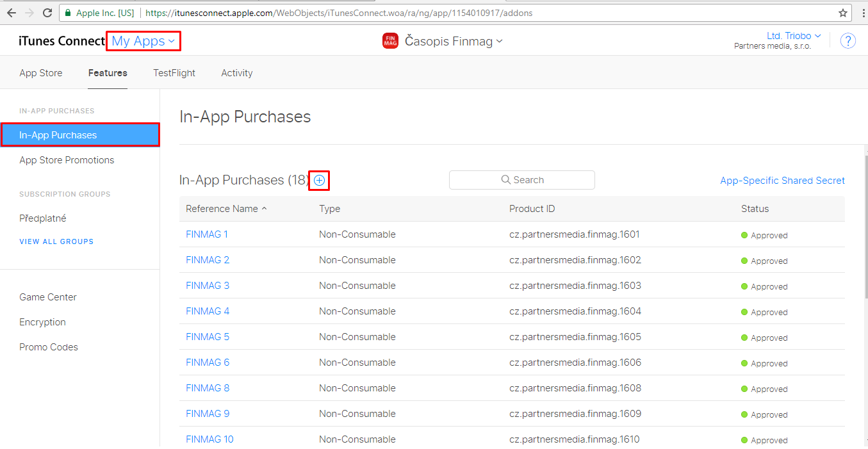Screen dimensions: 868x449
Task: Open FINMAG 6 purchase
Action: click(208, 363)
